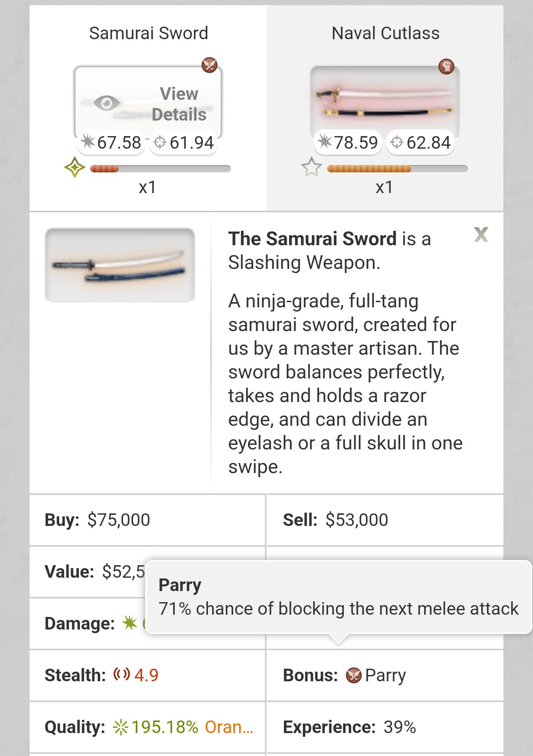Click the Naval Cutlass orange condition bar
The image size is (533, 756).
369,169
